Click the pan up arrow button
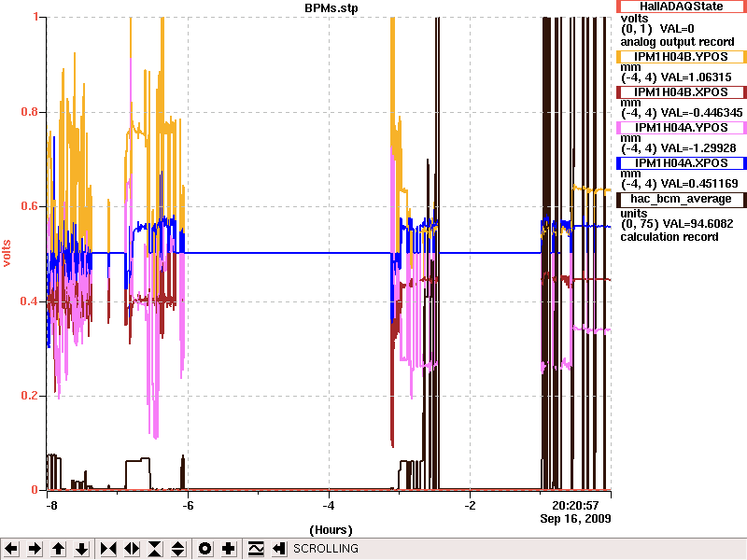747x560 pixels. click(x=58, y=549)
